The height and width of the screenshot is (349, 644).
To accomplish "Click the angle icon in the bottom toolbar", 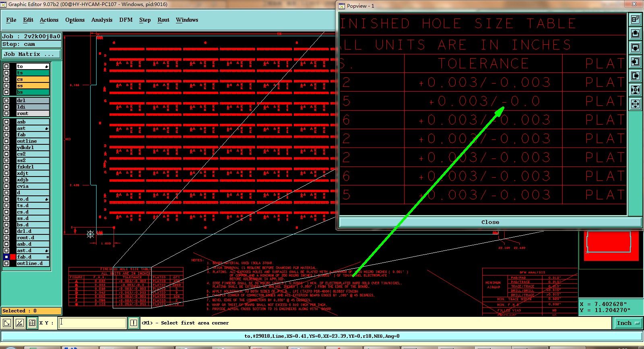I will [20, 322].
